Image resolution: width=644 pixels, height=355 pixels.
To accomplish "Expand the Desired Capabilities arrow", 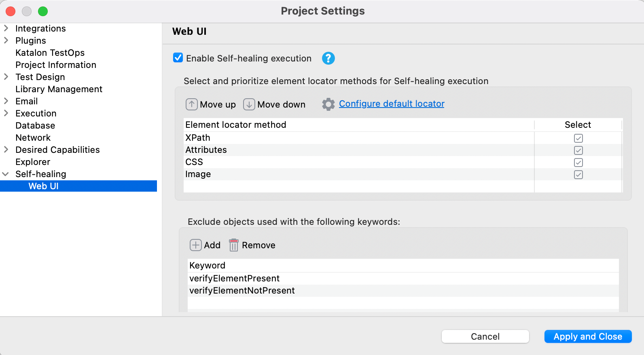I will (6, 150).
